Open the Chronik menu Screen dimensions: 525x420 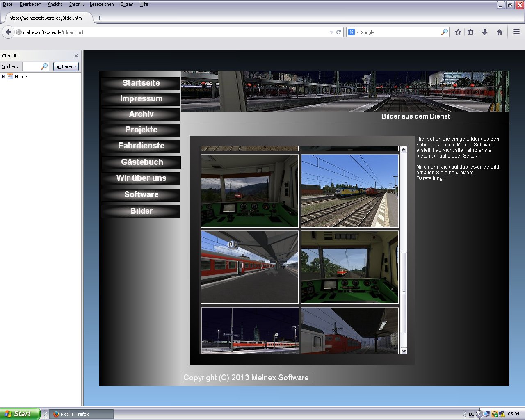coord(76,4)
